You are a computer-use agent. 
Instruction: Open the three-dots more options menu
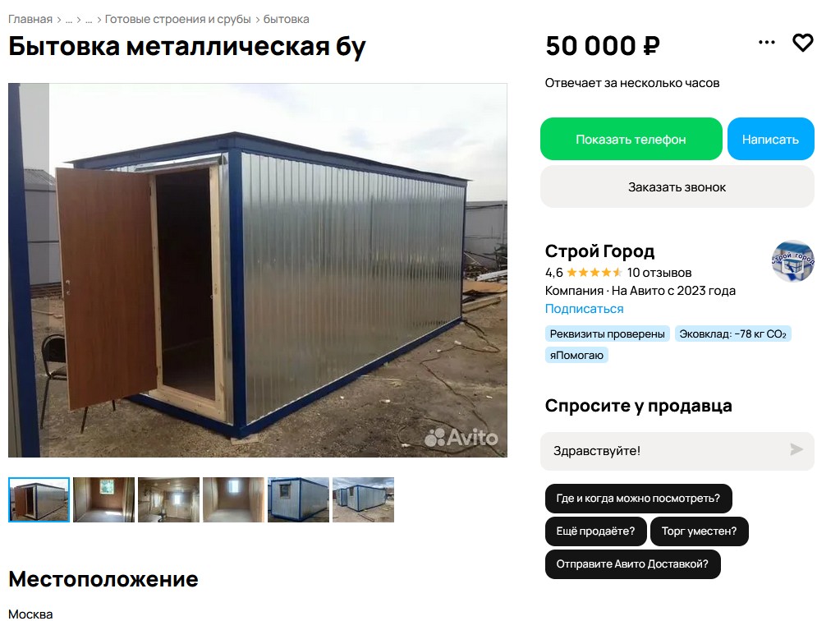pos(767,43)
